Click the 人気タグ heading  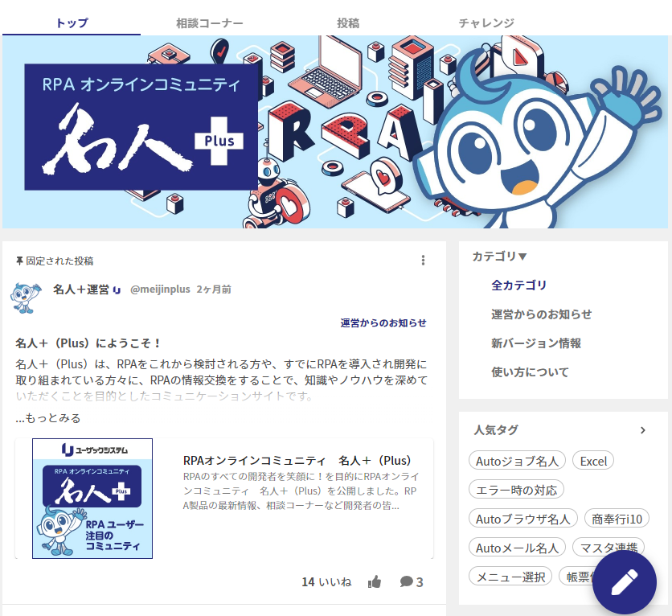pyautogui.click(x=496, y=429)
